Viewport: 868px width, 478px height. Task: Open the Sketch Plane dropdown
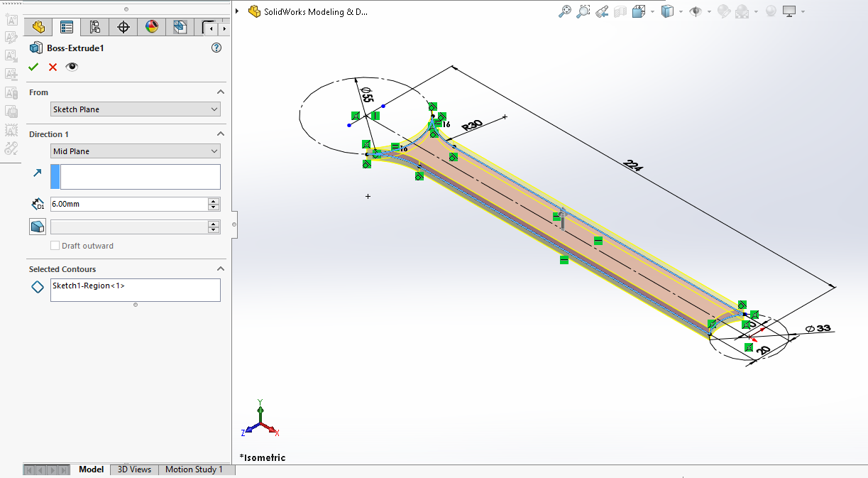pos(136,109)
